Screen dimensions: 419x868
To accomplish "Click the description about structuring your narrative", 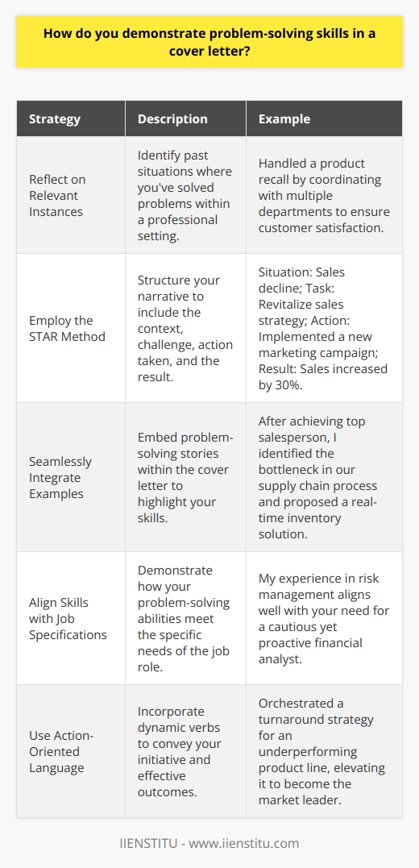I will (x=185, y=328).
